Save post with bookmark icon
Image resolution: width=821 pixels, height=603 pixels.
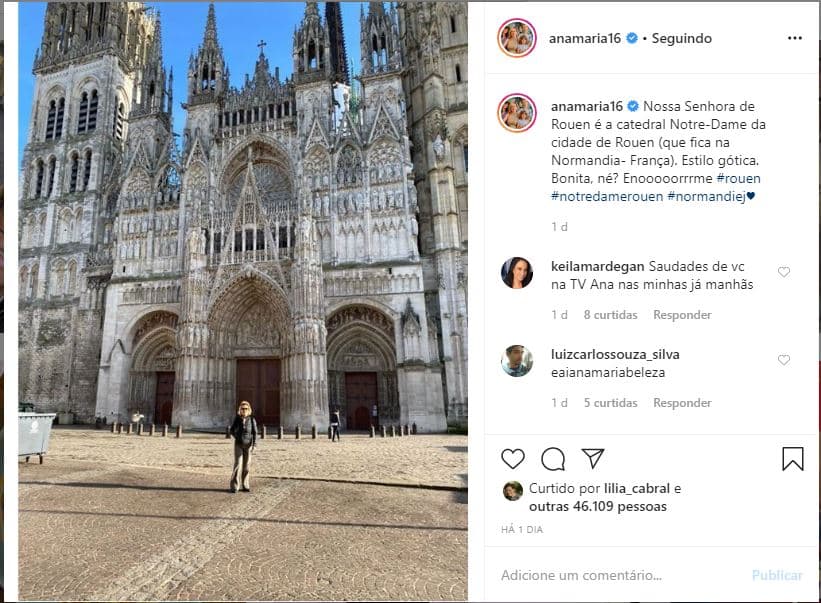(x=793, y=459)
